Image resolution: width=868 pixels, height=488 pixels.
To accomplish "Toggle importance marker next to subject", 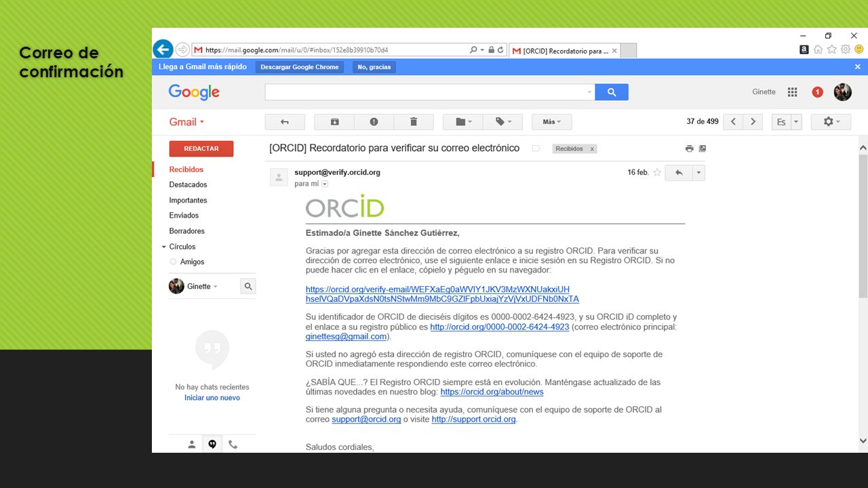I will [x=536, y=148].
